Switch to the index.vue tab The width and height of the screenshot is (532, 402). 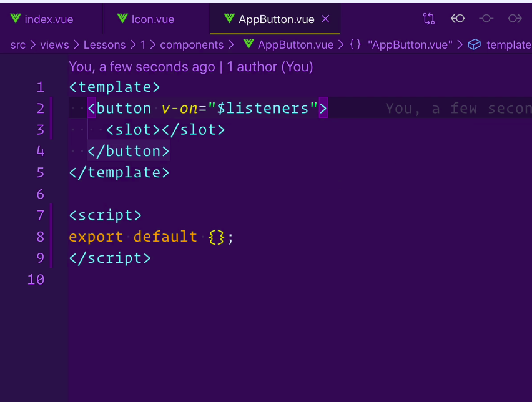49,19
